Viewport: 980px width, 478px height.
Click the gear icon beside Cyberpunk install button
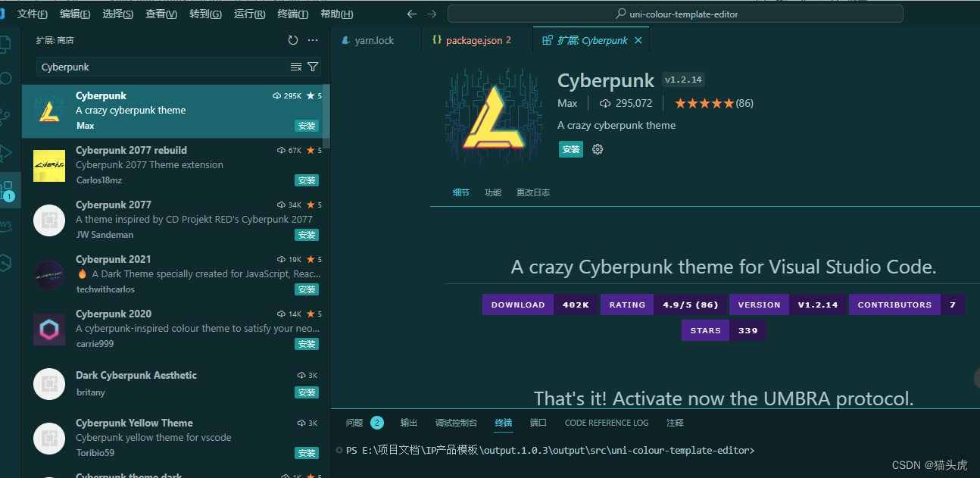click(x=598, y=149)
